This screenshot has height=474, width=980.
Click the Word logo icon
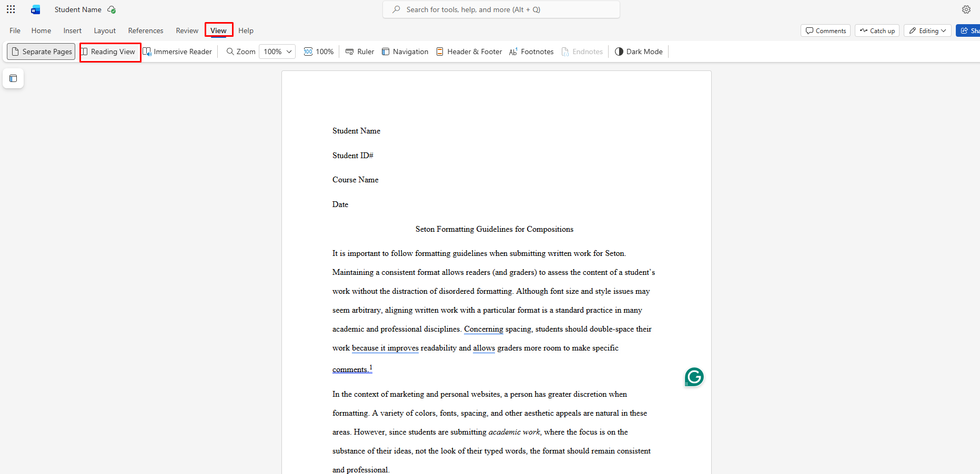tap(35, 9)
